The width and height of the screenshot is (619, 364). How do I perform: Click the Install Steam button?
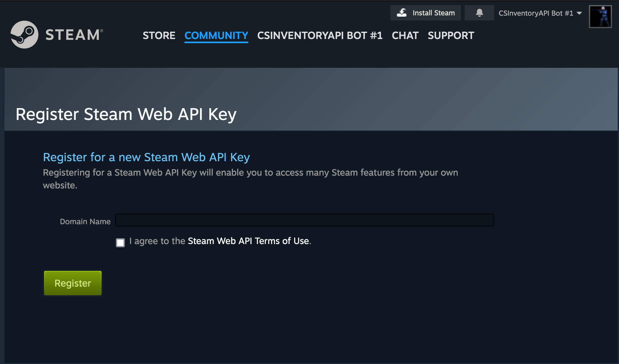coord(425,13)
